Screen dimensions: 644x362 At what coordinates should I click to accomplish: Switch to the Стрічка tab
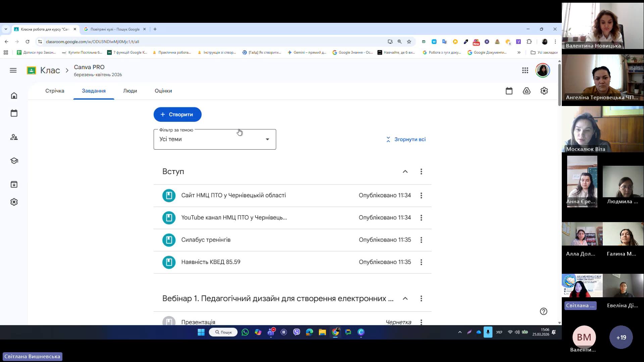[x=55, y=91]
